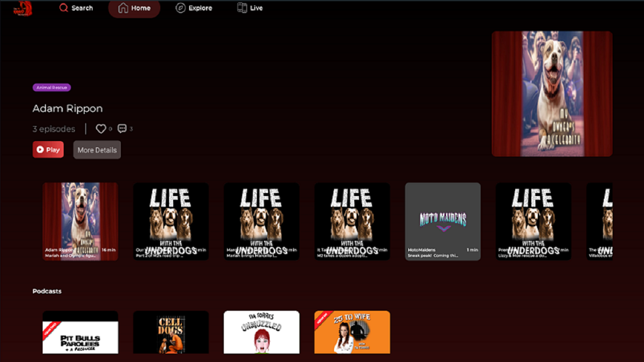Go to the Explore section
The width and height of the screenshot is (644, 362).
pyautogui.click(x=194, y=8)
